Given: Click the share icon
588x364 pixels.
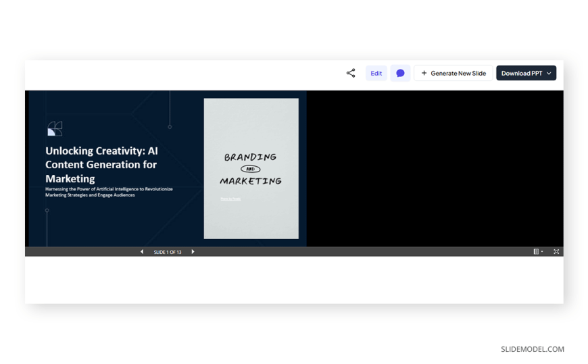Looking at the screenshot, I should [351, 73].
